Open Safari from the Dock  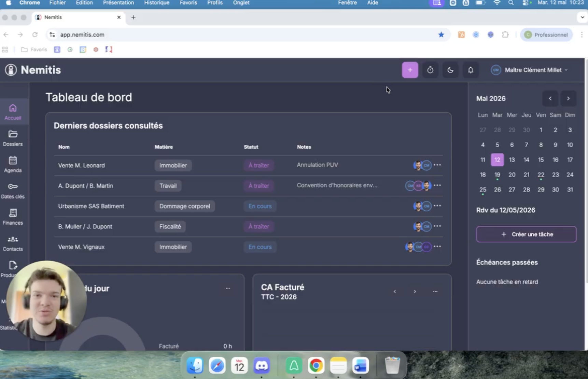pyautogui.click(x=217, y=365)
